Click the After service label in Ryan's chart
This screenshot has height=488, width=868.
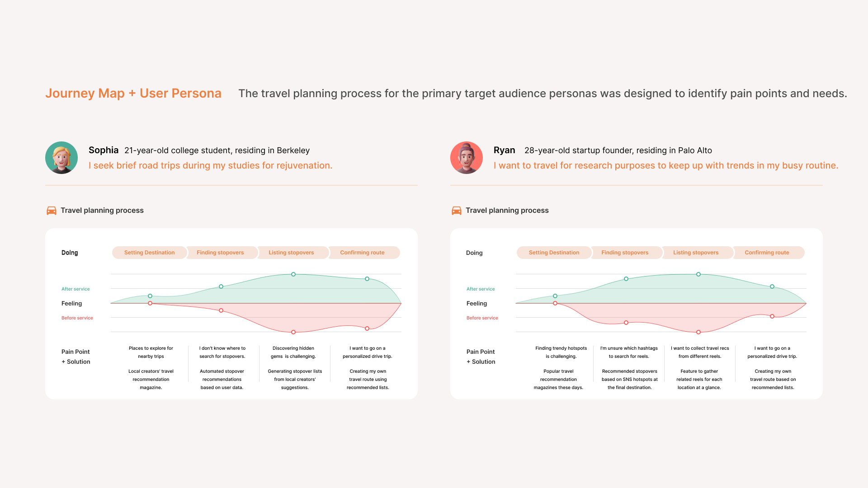(481, 289)
